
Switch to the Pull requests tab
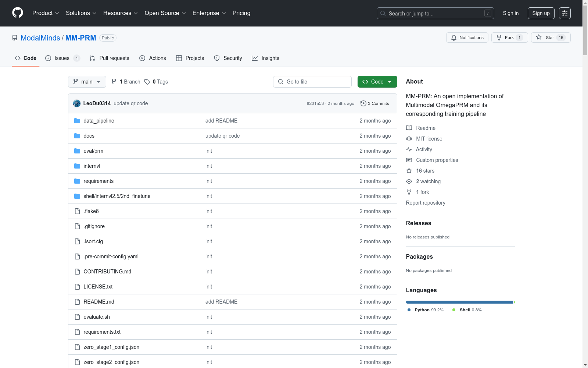coord(110,58)
